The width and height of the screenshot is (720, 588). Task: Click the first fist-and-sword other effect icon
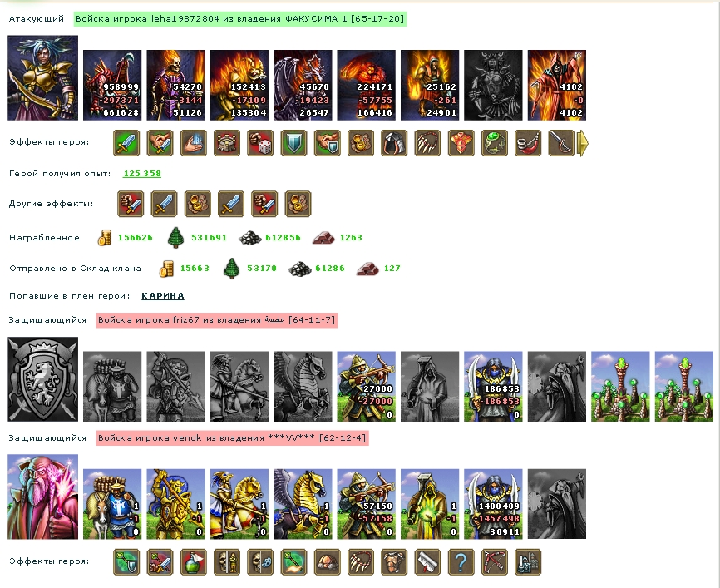tap(131, 204)
